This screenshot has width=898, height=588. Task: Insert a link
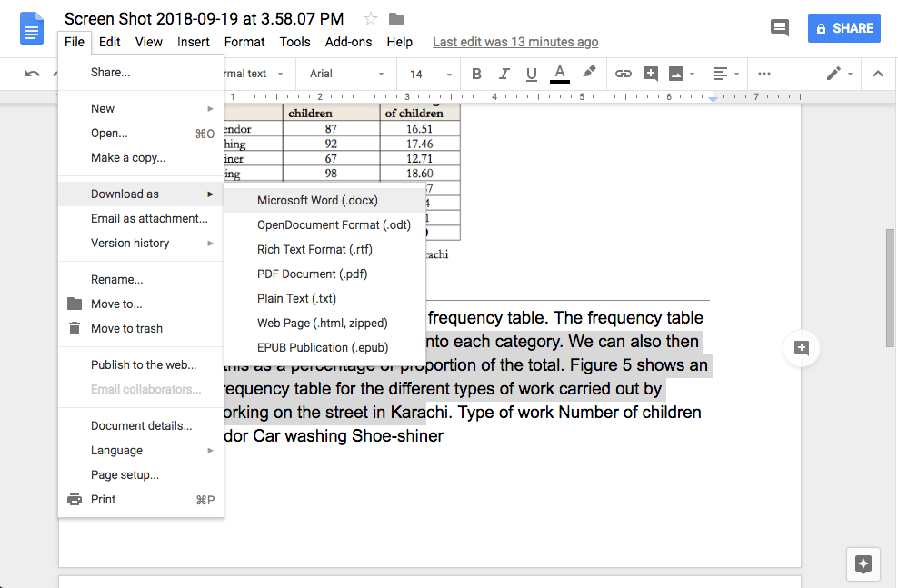click(x=624, y=74)
